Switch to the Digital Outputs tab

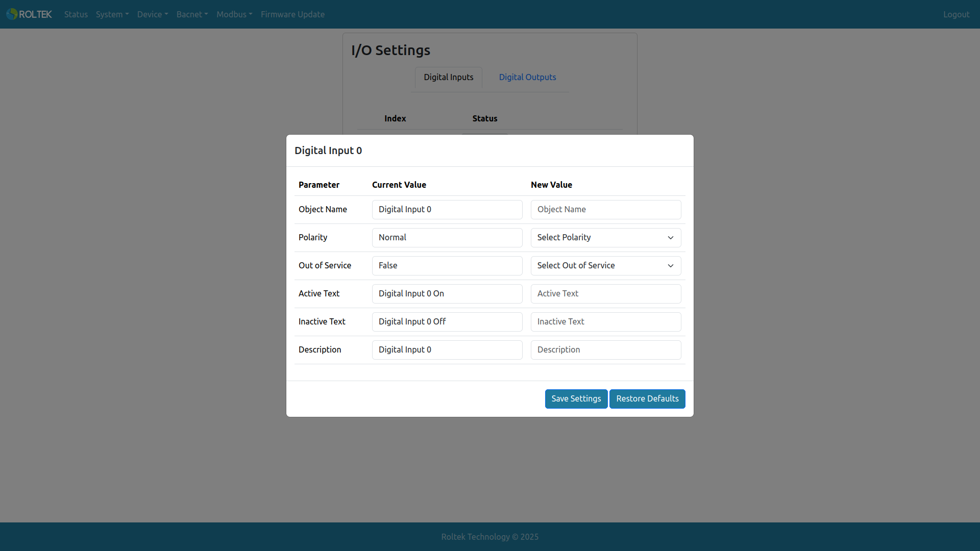pyautogui.click(x=527, y=77)
